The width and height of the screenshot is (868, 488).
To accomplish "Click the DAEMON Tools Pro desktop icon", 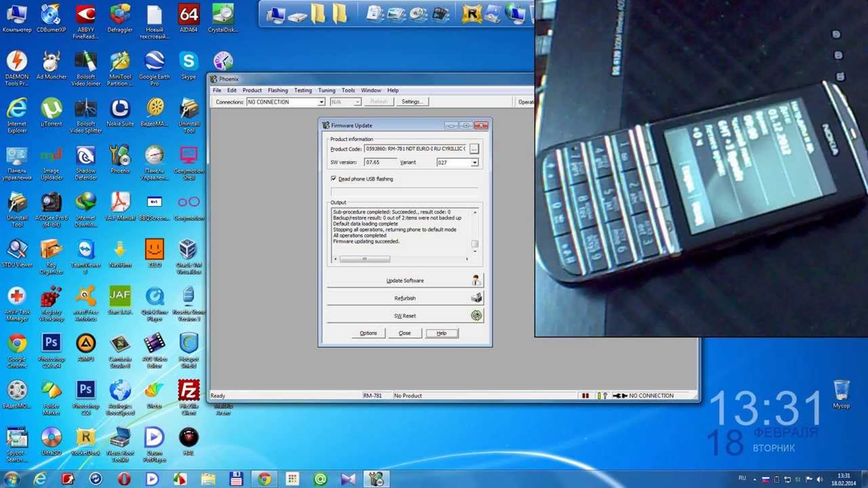I will click(x=17, y=68).
